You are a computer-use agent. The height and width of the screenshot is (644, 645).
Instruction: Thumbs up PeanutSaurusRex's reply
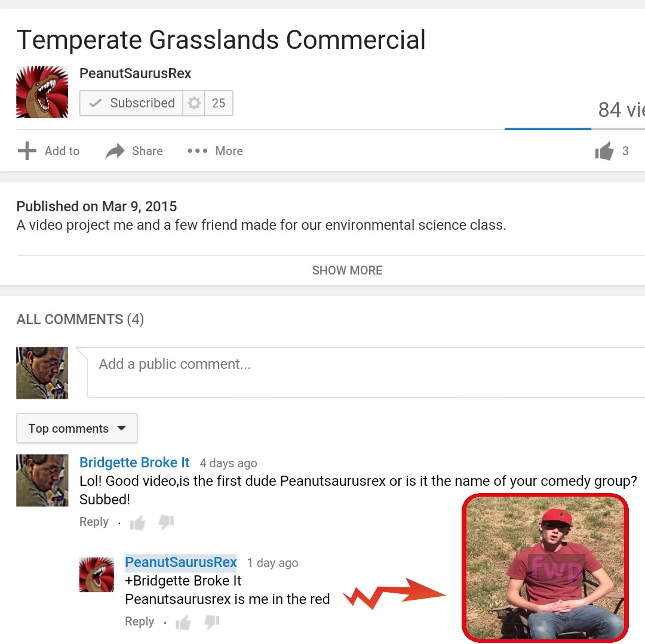183,623
